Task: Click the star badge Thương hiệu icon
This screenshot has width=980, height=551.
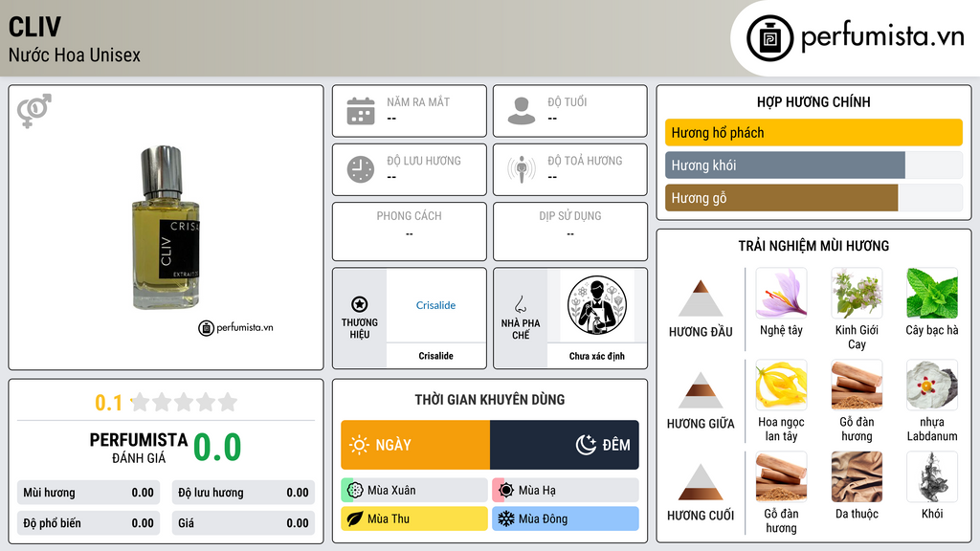Action: 360,304
